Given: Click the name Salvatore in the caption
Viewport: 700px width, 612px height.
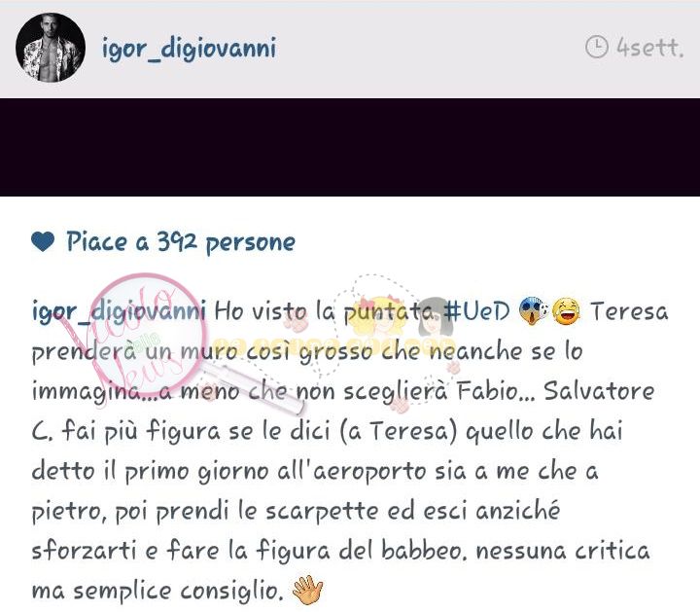Looking at the screenshot, I should point(599,390).
